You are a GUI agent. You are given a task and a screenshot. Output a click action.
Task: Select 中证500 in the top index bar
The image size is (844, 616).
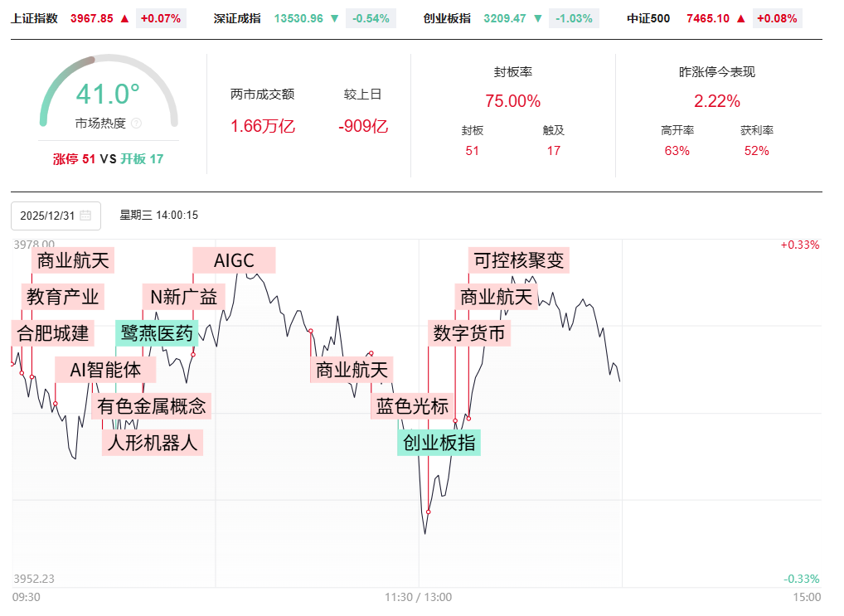[x=649, y=18]
